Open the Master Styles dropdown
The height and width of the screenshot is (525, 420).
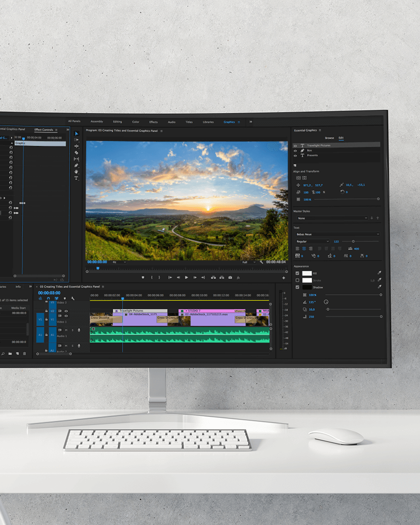point(333,218)
